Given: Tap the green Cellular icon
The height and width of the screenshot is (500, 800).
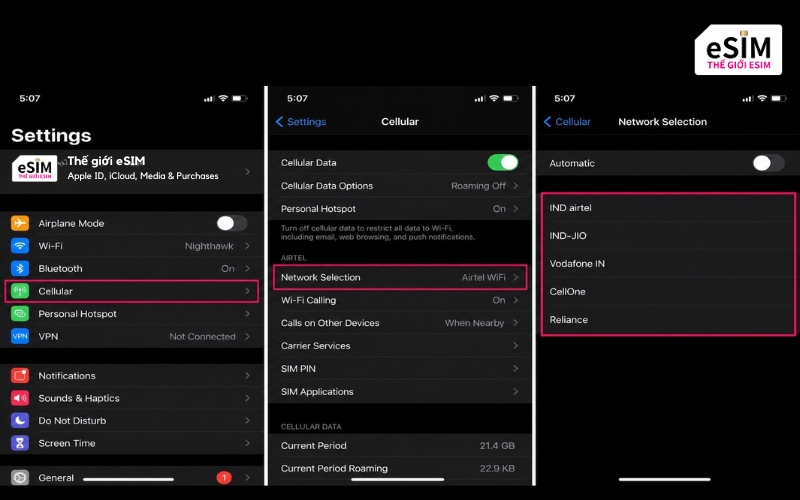Looking at the screenshot, I should click(x=20, y=291).
